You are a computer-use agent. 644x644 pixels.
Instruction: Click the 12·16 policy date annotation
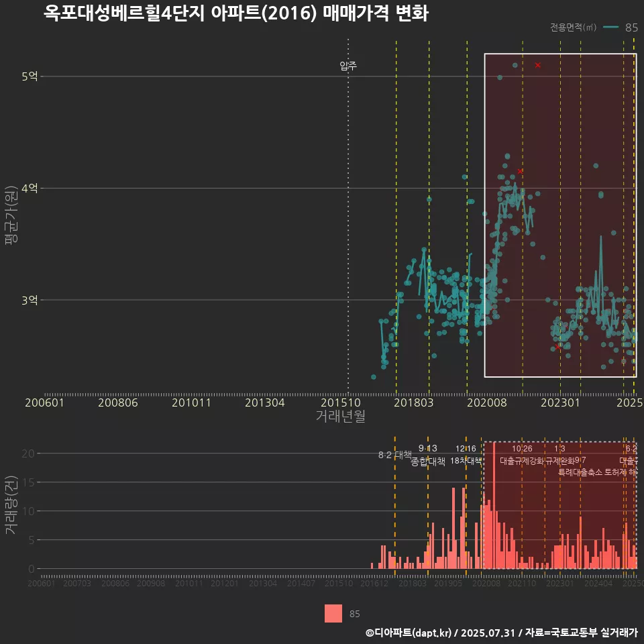pos(466,449)
